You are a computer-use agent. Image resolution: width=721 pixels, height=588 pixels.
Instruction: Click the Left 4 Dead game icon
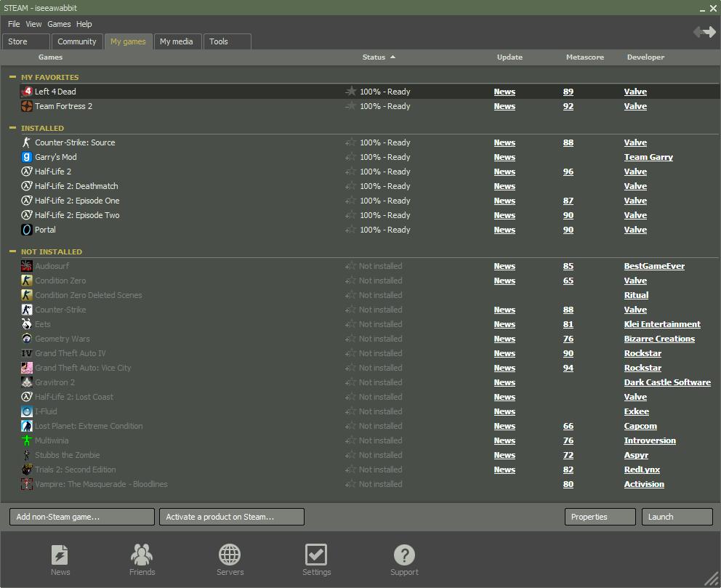point(27,92)
